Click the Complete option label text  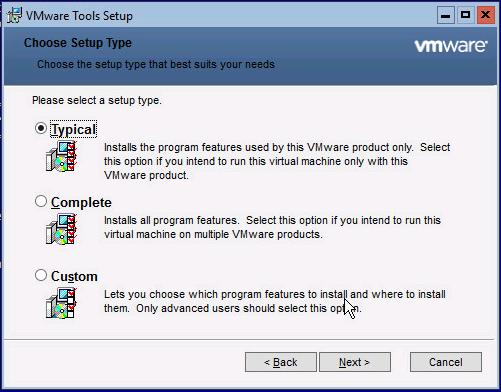(81, 202)
